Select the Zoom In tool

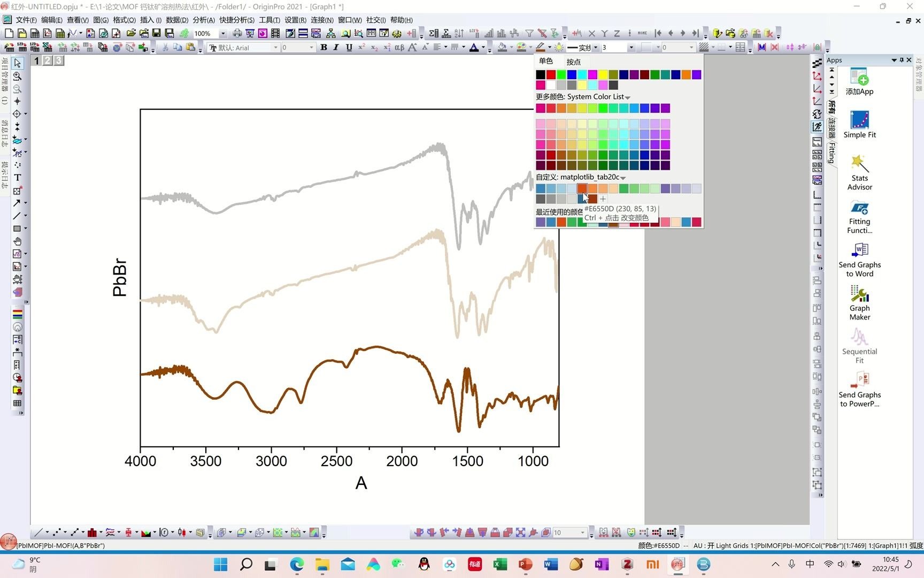17,76
